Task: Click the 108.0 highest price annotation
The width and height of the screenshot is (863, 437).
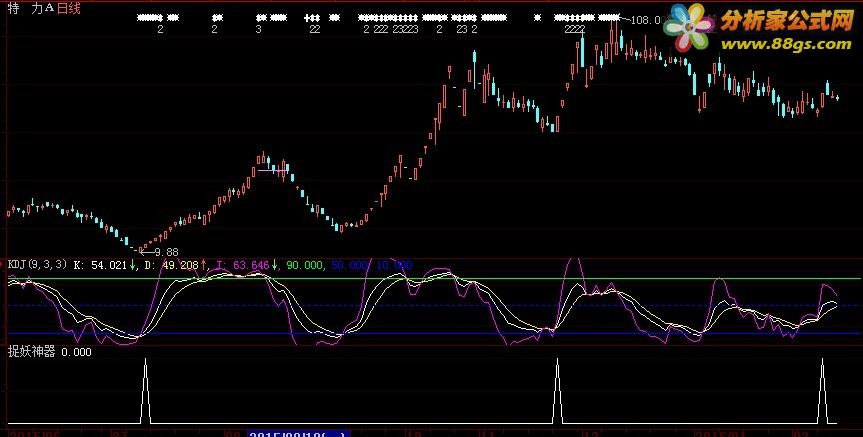Action: (x=646, y=20)
